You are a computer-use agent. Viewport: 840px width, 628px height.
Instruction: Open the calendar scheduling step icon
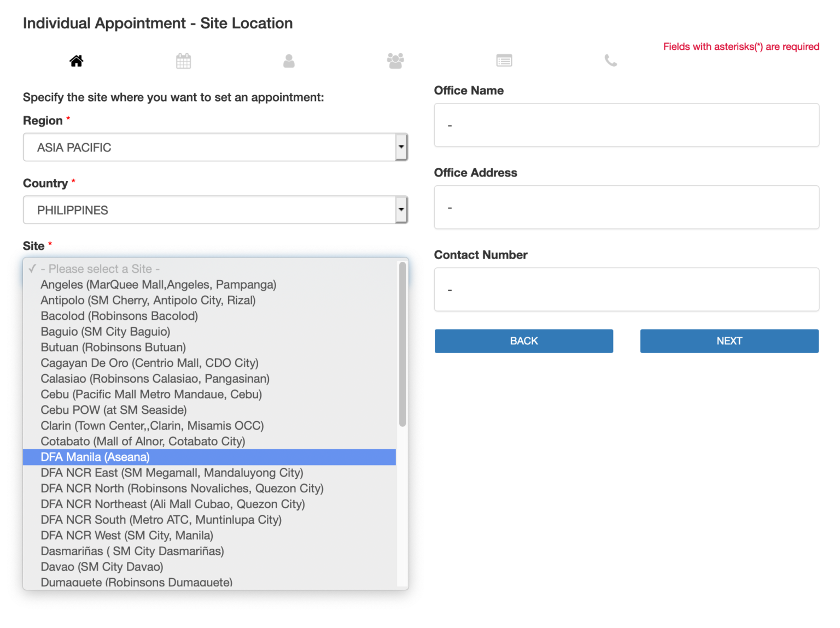183,61
